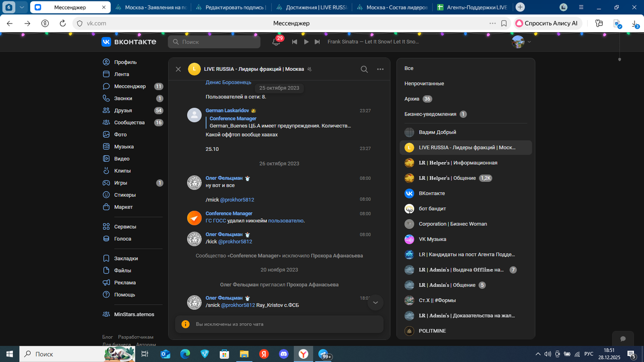Click the Музыка sidebar icon

[x=106, y=147]
